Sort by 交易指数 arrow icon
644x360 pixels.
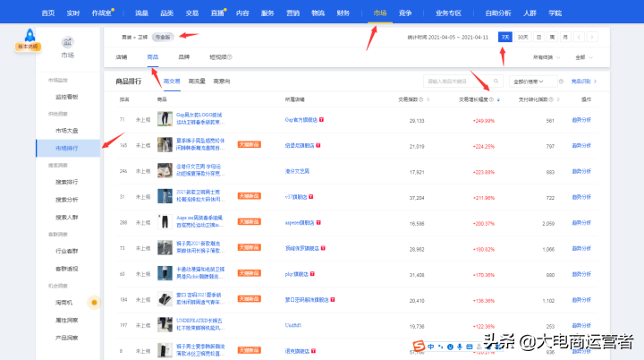(x=428, y=99)
